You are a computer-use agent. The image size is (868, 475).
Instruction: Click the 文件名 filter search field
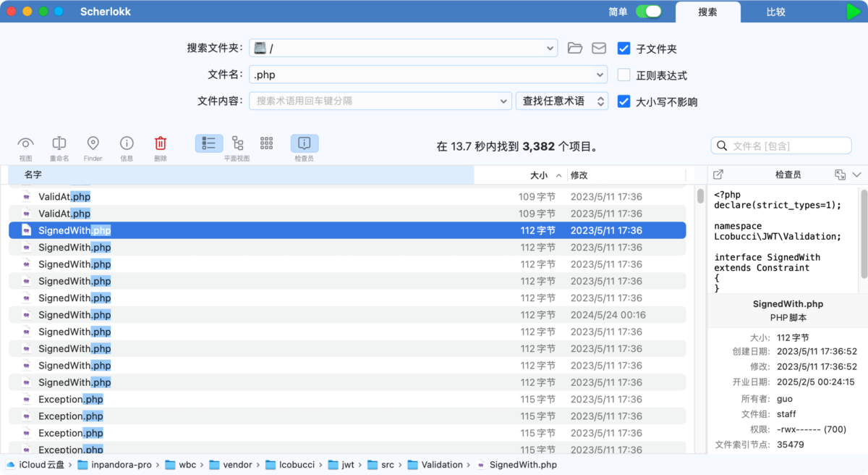[x=780, y=146]
